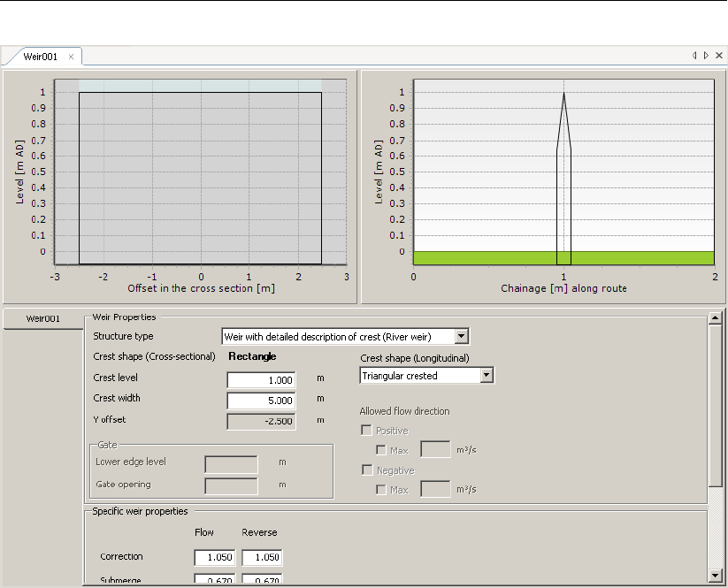
Task: Click the triangular crest peak in longitudinal plot
Action: [x=563, y=93]
